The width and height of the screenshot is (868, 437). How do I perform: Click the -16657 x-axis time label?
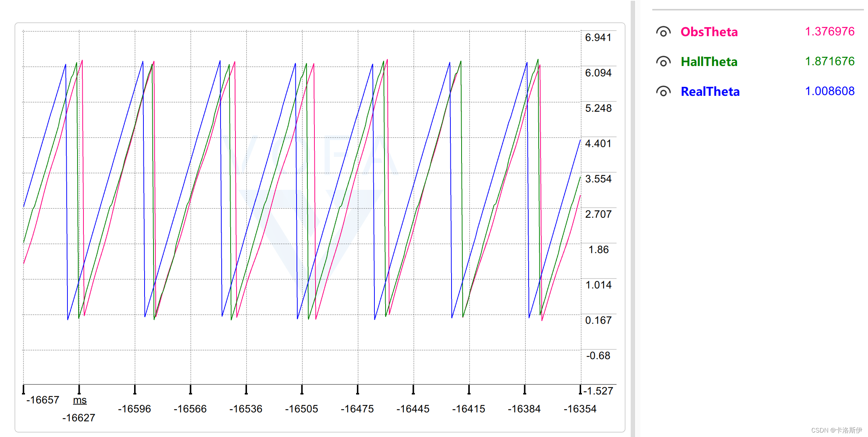point(42,400)
